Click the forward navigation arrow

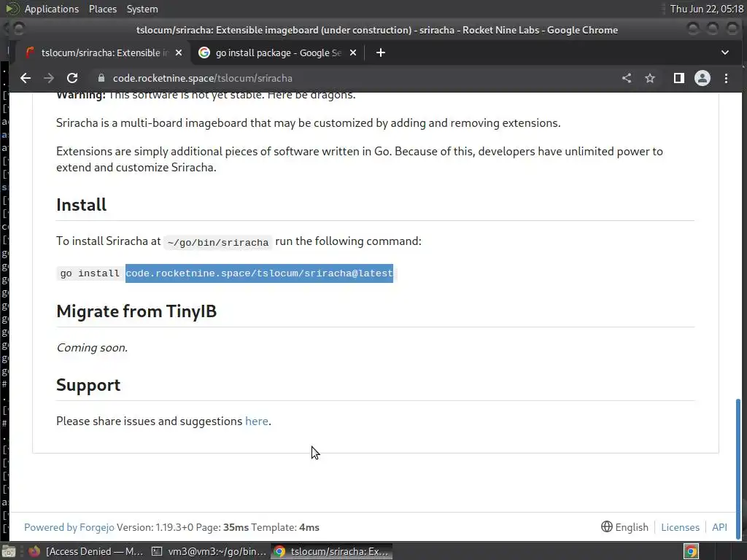[49, 78]
